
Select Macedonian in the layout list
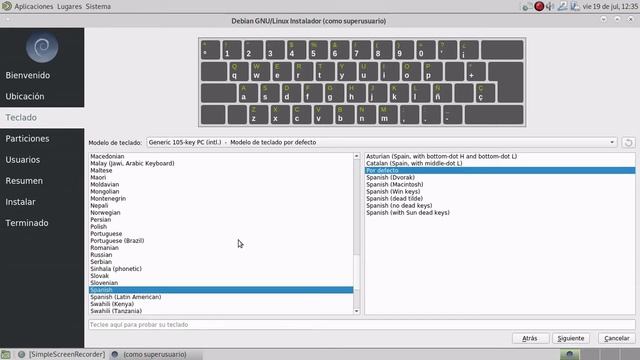[x=221, y=156]
